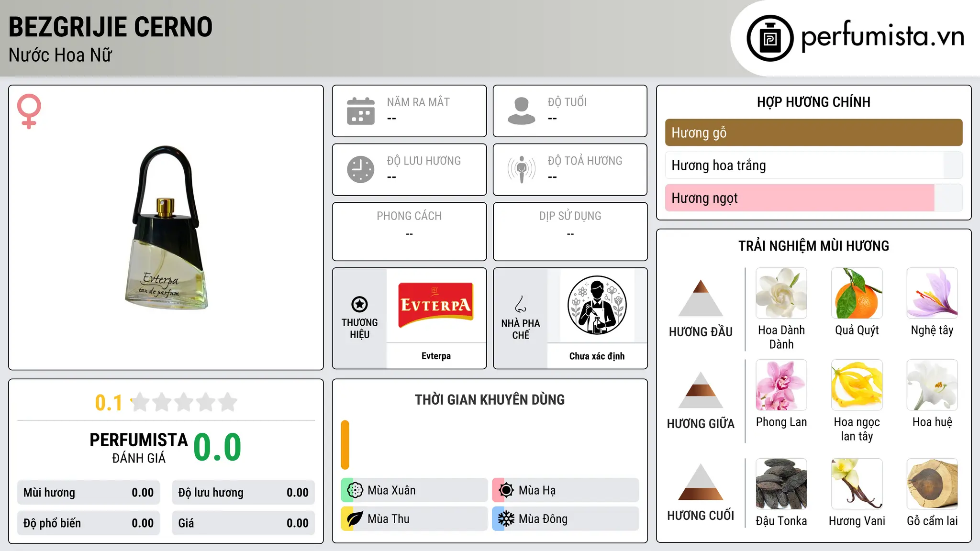Click the sillage icon beside Độ Toả Hương
Viewport: 980px width, 551px height.
522,169
